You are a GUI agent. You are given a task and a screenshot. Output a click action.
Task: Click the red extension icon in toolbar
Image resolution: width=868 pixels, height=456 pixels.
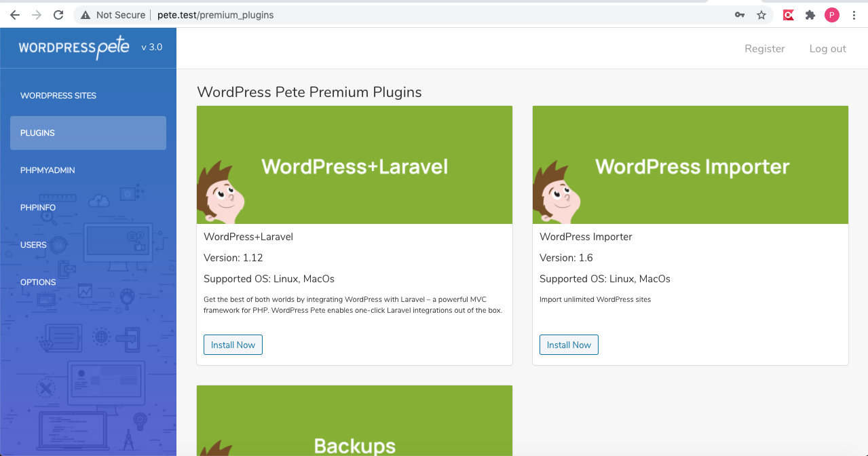coord(788,15)
